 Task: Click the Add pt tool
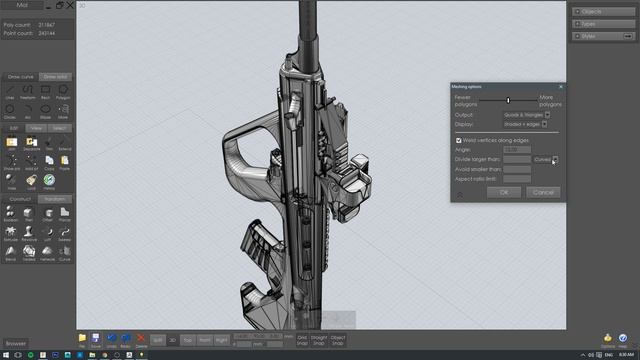[31, 163]
